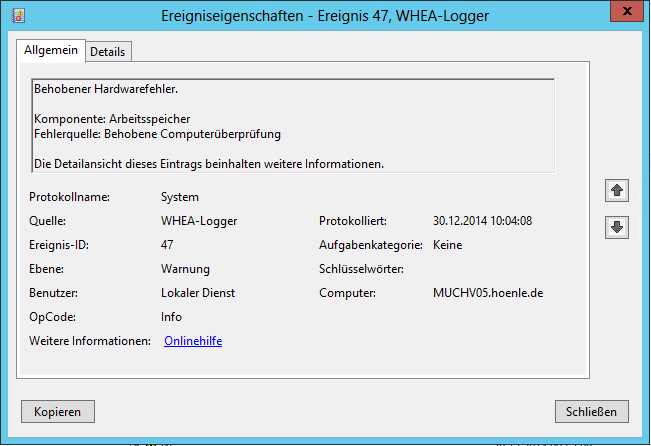This screenshot has width=651, height=446.
Task: Click the line 'Komponente: Arbeitsspeicher'
Action: tap(112, 119)
